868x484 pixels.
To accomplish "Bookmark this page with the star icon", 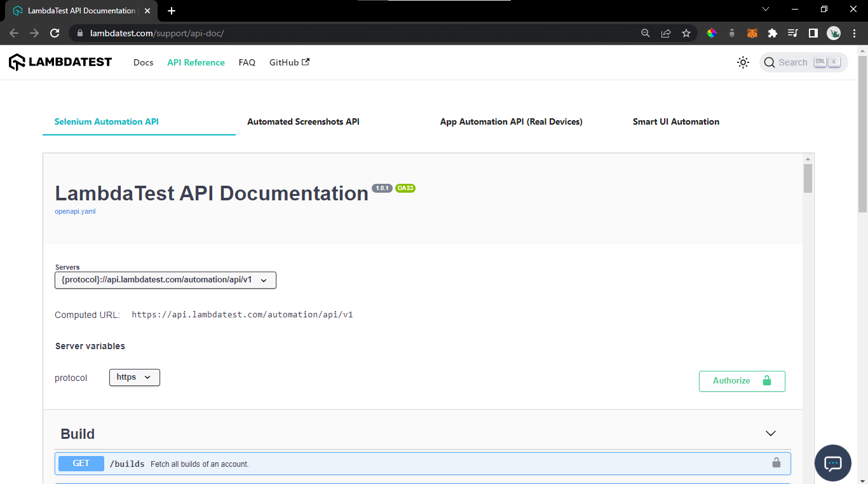I will [x=686, y=33].
